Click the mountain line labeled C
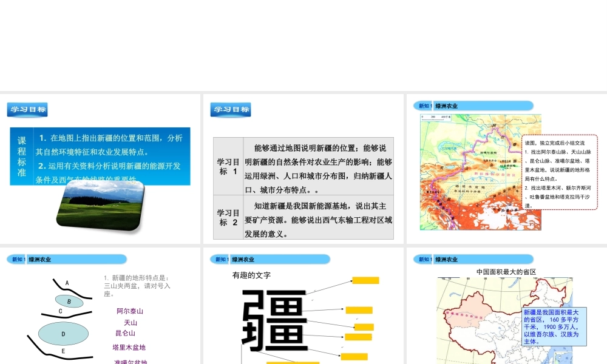The height and width of the screenshot is (364, 607). (x=67, y=314)
